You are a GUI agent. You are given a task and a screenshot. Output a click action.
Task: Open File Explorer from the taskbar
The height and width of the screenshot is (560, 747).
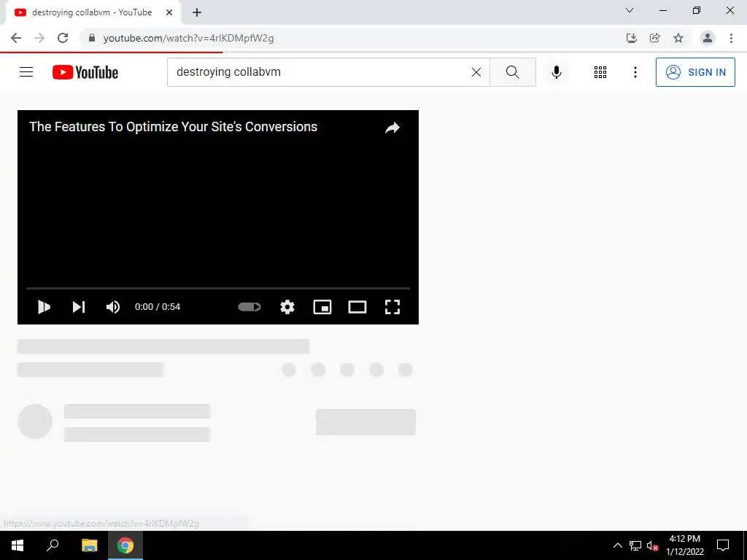click(x=89, y=545)
